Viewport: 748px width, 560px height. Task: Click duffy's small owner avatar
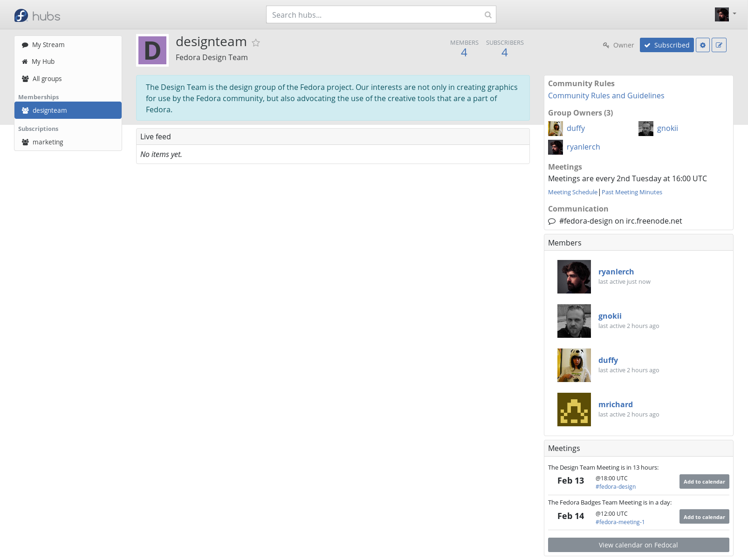[x=556, y=129]
